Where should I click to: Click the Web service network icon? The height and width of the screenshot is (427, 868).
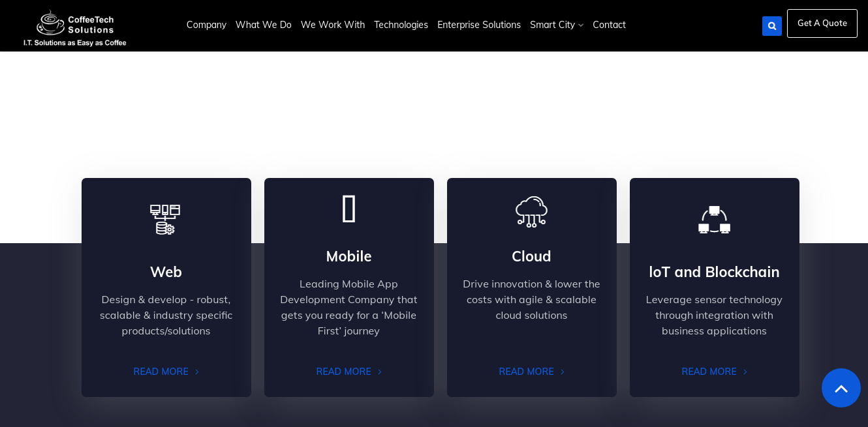pyautogui.click(x=165, y=219)
